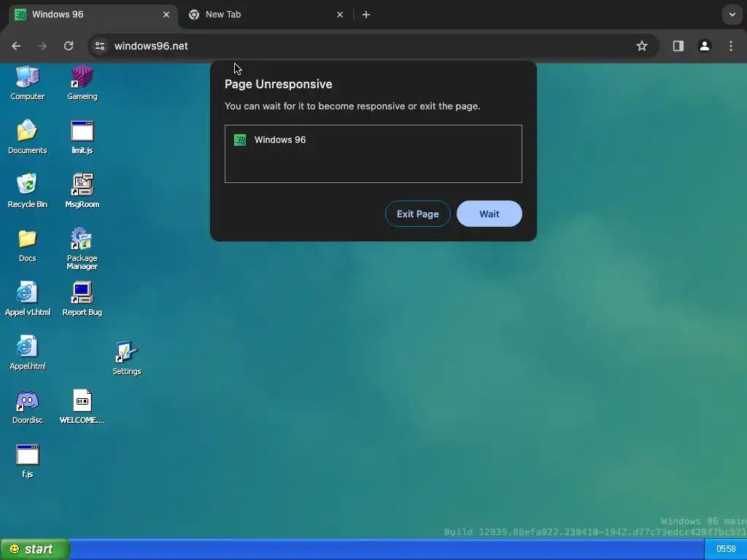The image size is (747, 560).
Task: Bookmark this page with the star
Action: [x=642, y=46]
